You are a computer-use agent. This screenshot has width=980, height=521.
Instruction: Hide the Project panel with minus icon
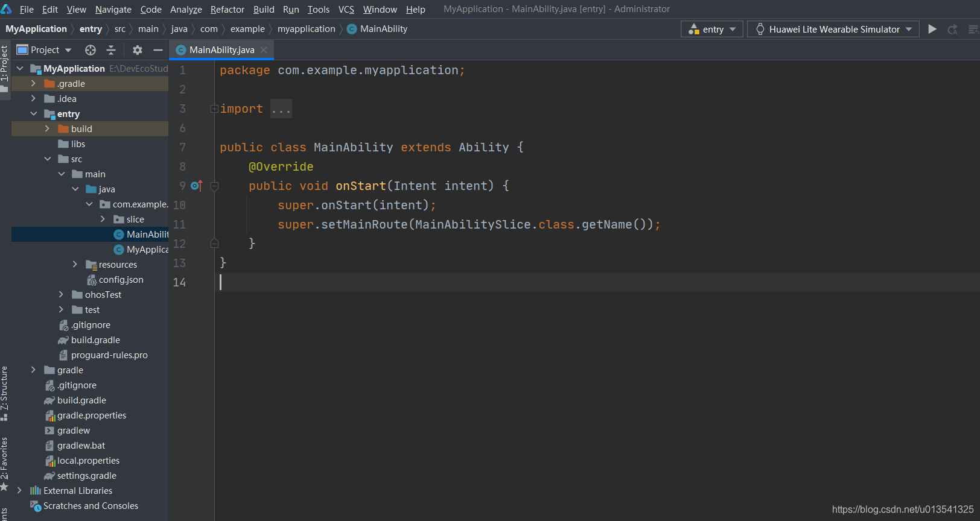coord(158,50)
